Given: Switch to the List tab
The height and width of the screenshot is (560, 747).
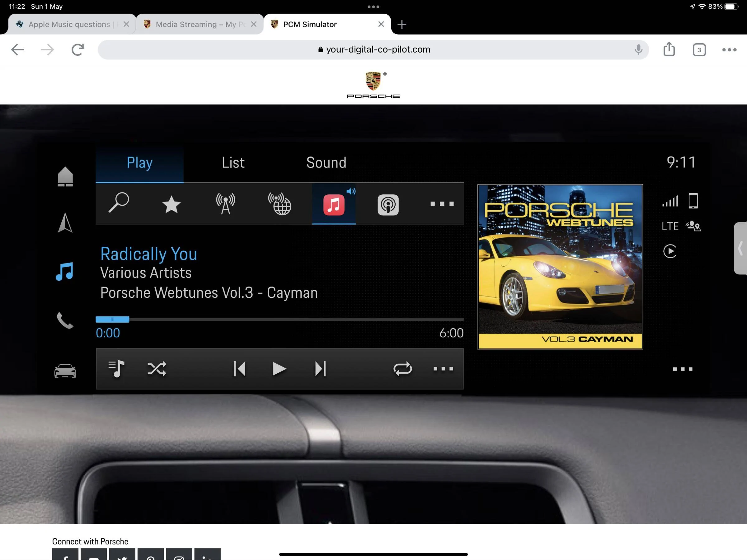Looking at the screenshot, I should pyautogui.click(x=233, y=163).
